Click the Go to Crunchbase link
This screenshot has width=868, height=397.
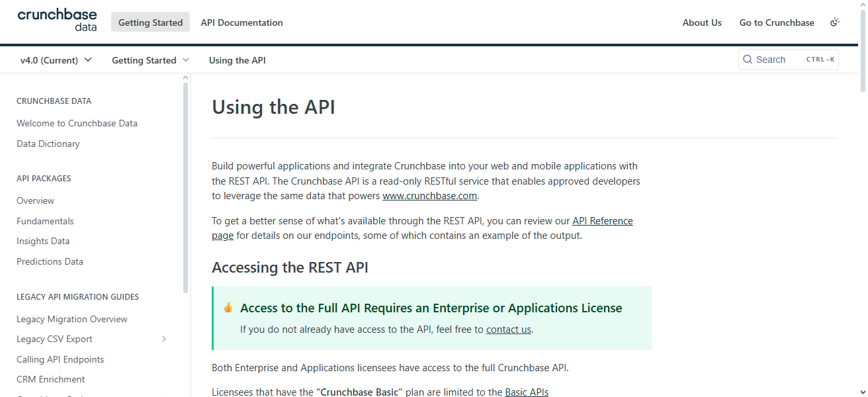click(777, 22)
